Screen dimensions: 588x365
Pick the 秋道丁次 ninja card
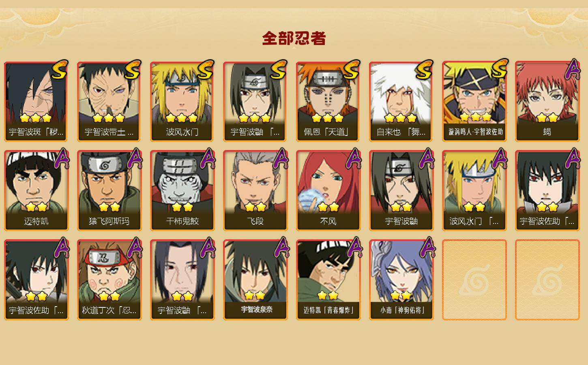coord(109,280)
